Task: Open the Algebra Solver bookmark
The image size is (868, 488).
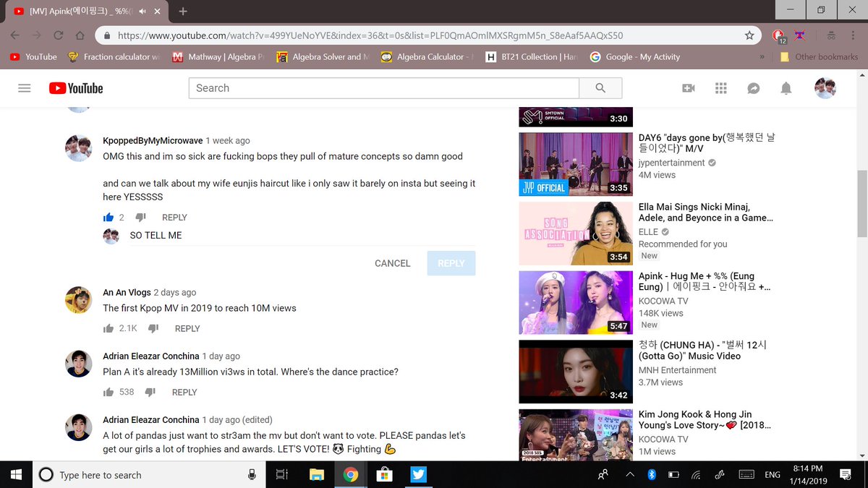Action: click(x=323, y=56)
